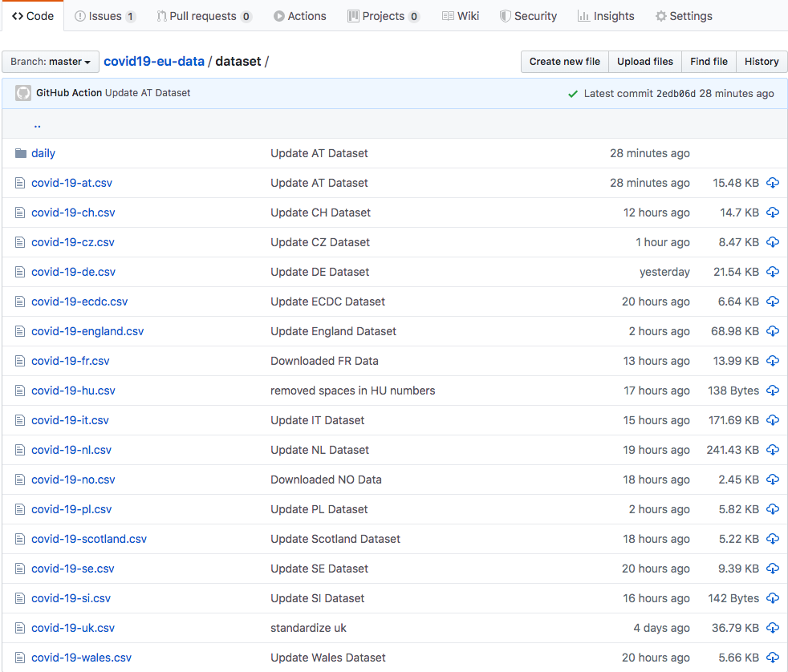The image size is (788, 672).
Task: Open the covid-19-ecdc.csv file
Action: click(x=79, y=302)
